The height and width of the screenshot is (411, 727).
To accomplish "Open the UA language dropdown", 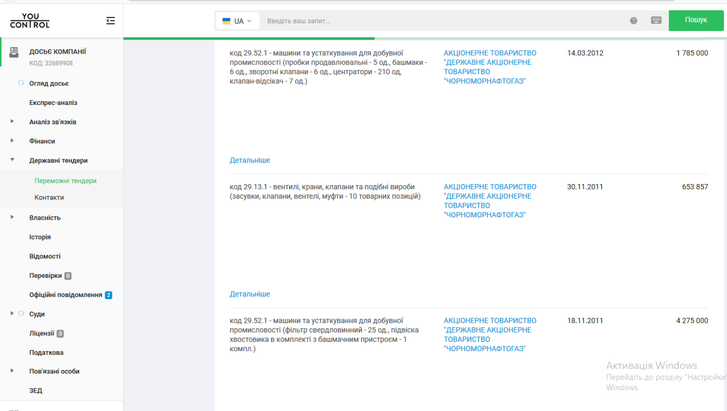I will 237,21.
